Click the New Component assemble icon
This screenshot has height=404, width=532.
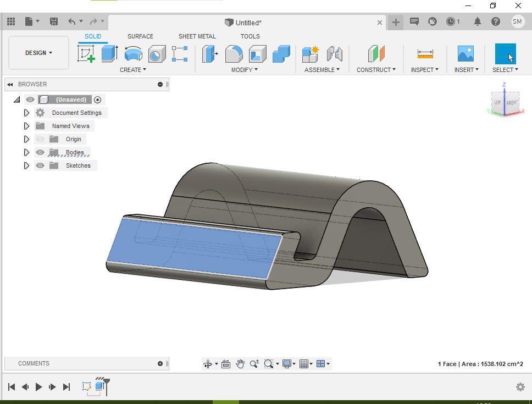[x=311, y=54]
